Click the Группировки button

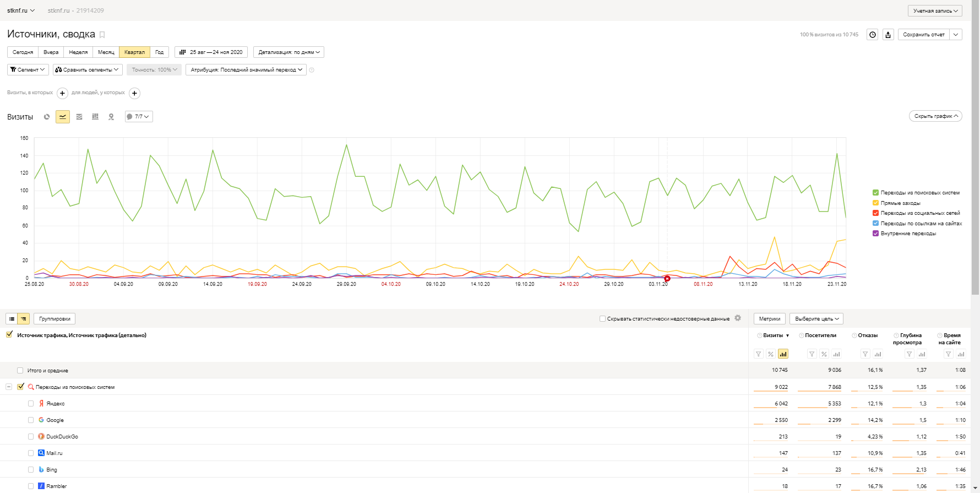(x=55, y=319)
